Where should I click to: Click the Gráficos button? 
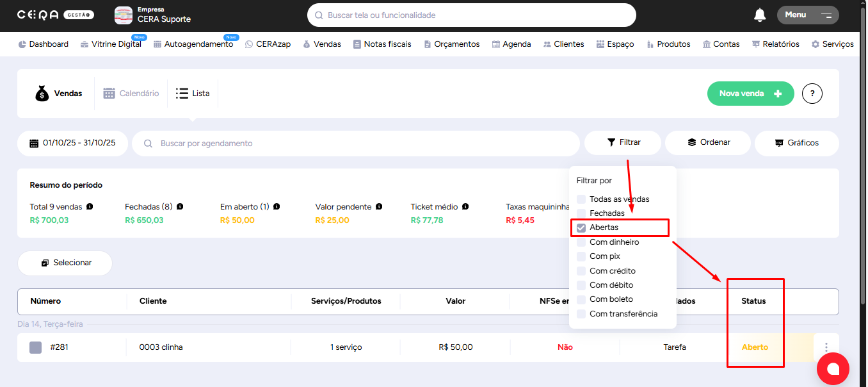[796, 143]
